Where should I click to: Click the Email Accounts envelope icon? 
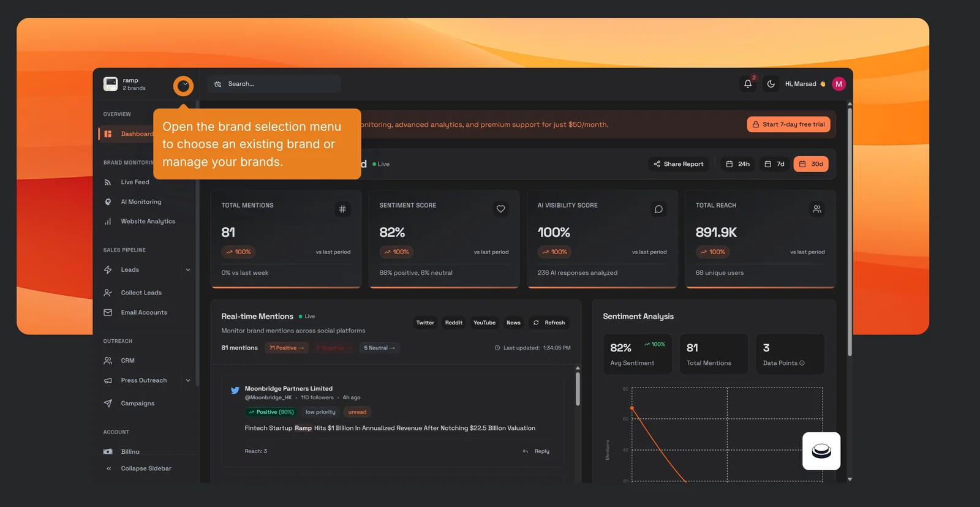click(108, 313)
